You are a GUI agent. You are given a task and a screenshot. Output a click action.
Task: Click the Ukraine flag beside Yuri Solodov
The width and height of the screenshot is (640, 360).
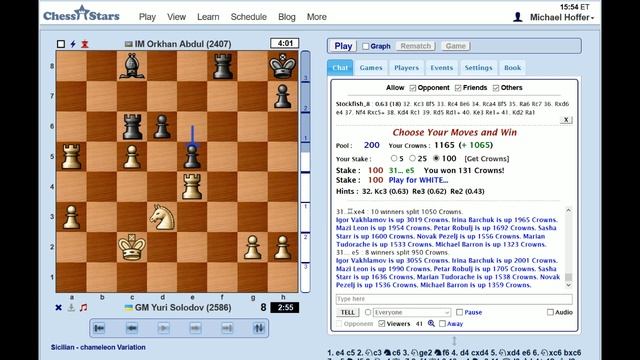click(129, 308)
